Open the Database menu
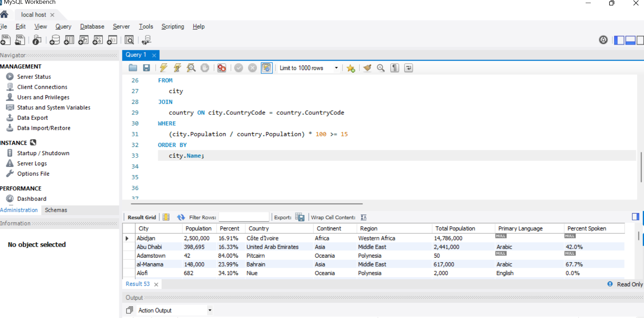 [92, 27]
